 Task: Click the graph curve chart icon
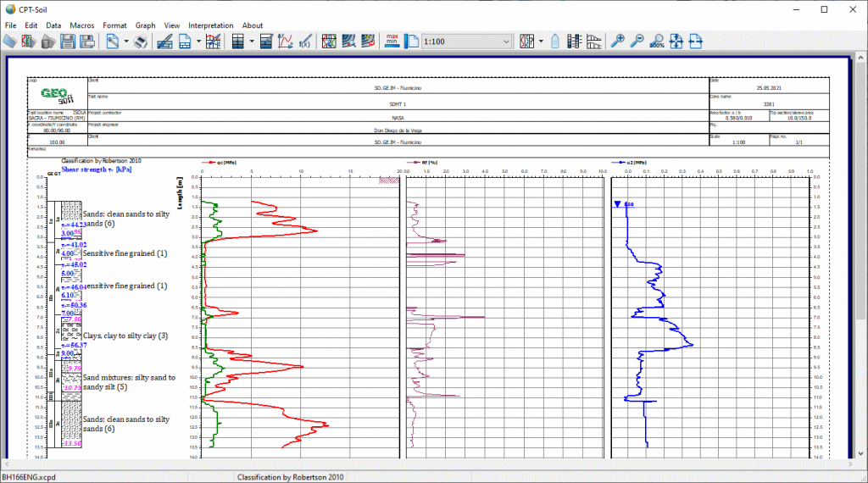pos(287,41)
